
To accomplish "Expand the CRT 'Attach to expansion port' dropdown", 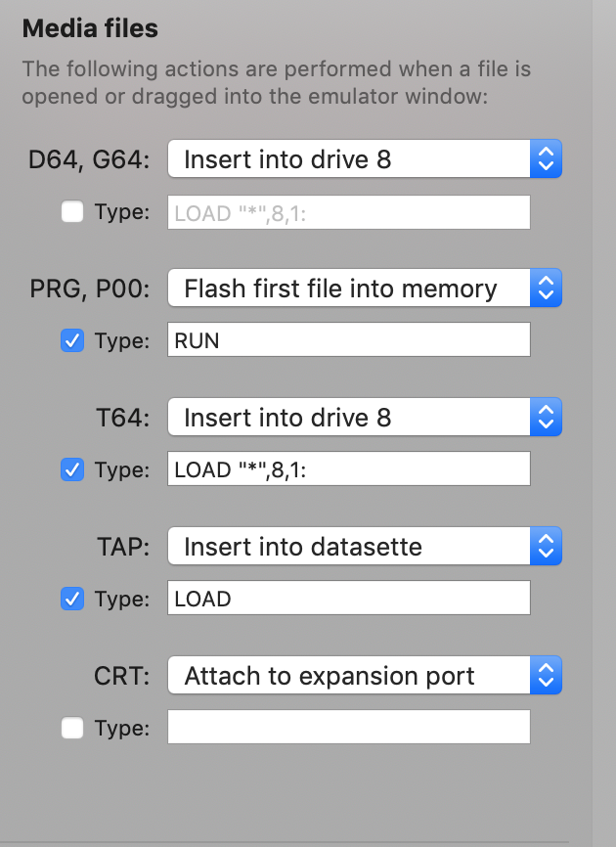I will [x=365, y=675].
